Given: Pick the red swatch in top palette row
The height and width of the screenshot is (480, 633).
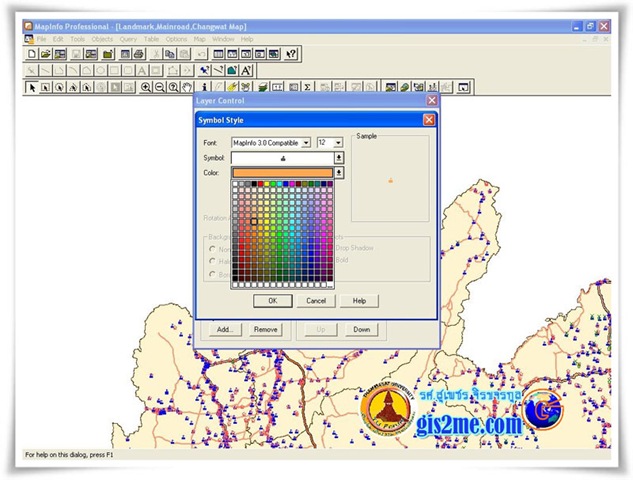Looking at the screenshot, I should pyautogui.click(x=260, y=184).
